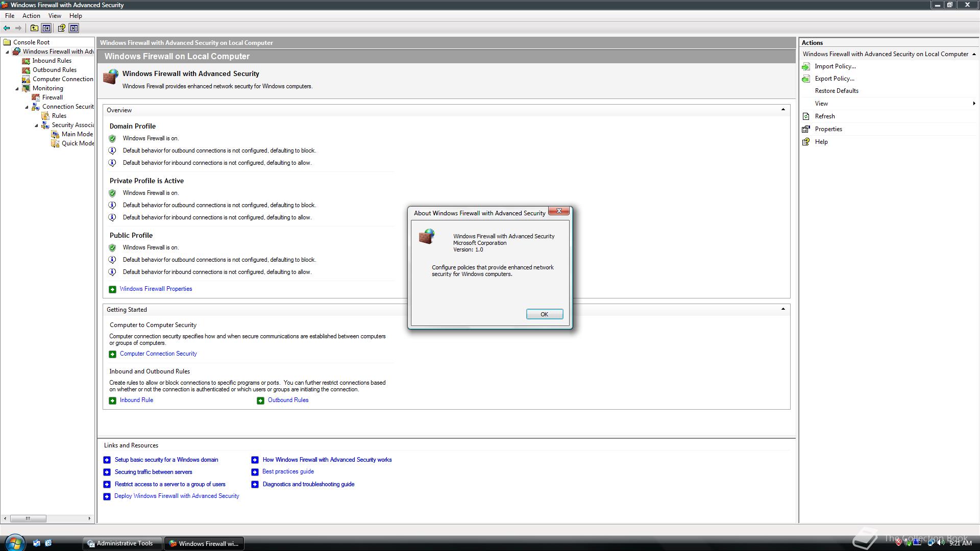Switch to Administrative Tools taskbar button

click(x=122, y=543)
